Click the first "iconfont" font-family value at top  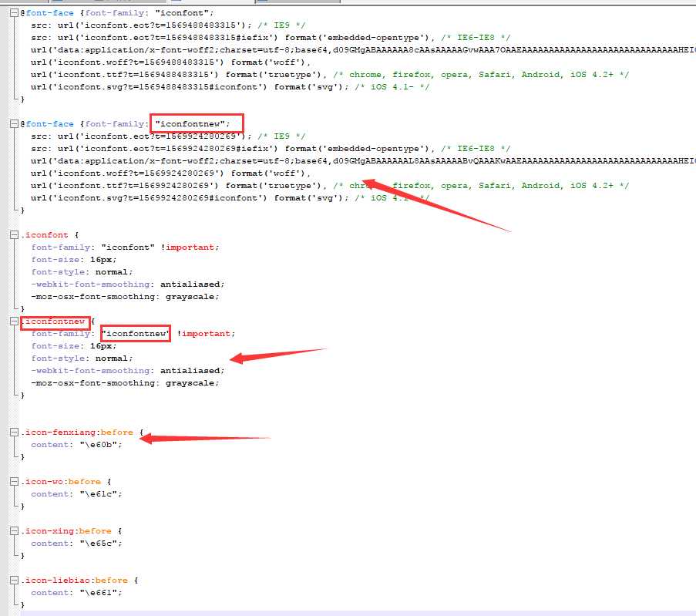tap(182, 13)
